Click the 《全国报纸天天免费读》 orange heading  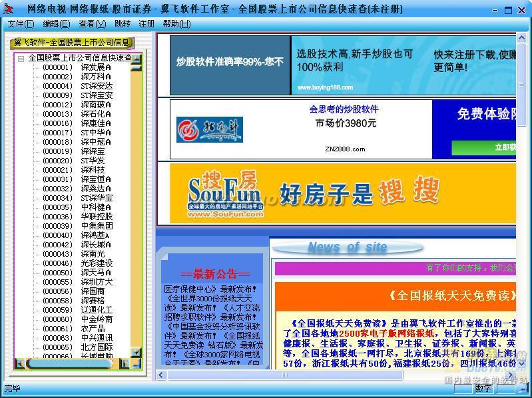click(453, 295)
